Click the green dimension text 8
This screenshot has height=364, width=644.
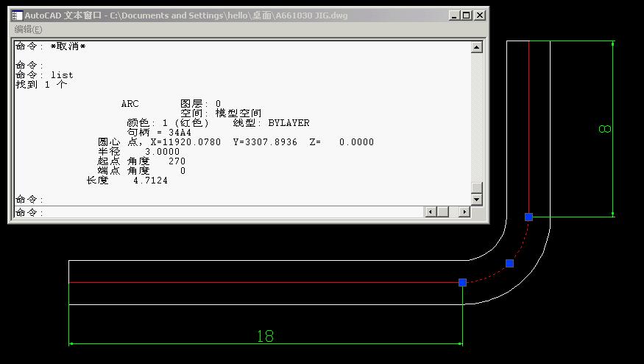[604, 129]
